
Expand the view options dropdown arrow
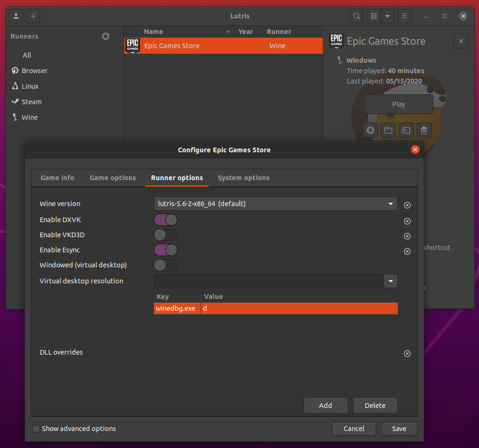(x=387, y=16)
